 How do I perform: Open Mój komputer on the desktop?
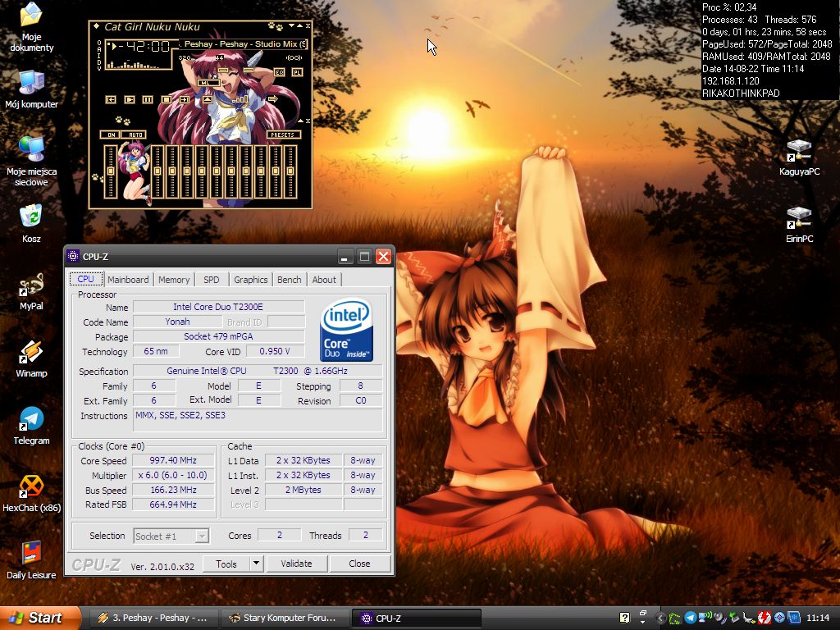coord(31,89)
